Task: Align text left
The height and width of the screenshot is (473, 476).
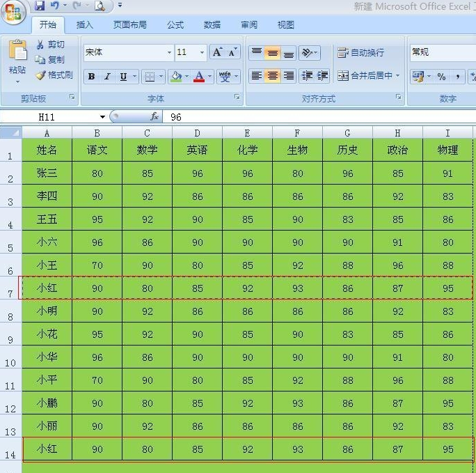Action: (x=257, y=76)
